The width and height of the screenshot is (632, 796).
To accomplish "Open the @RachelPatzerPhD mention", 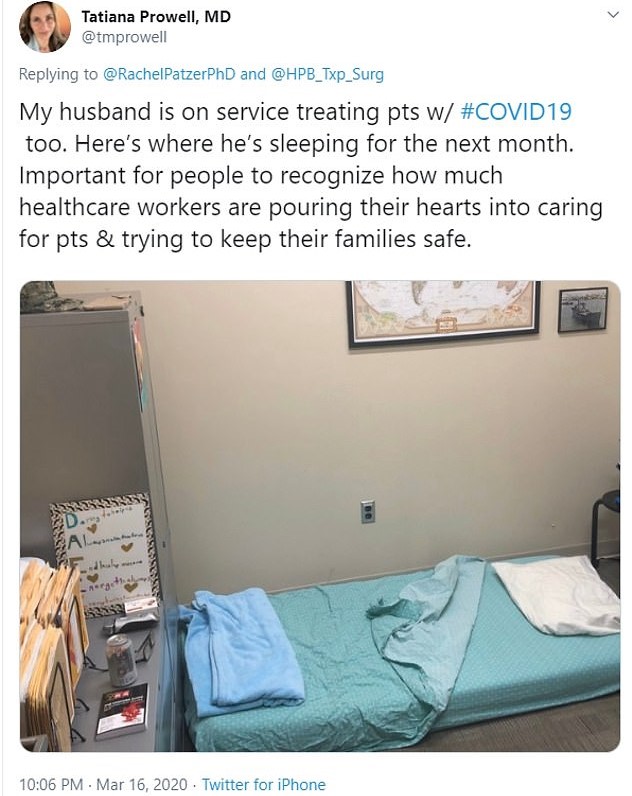I will point(169,74).
